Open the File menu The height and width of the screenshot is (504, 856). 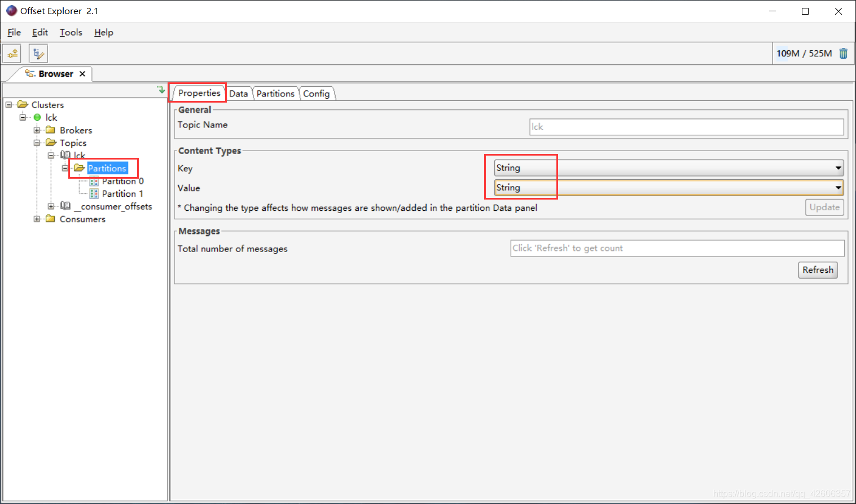[14, 32]
